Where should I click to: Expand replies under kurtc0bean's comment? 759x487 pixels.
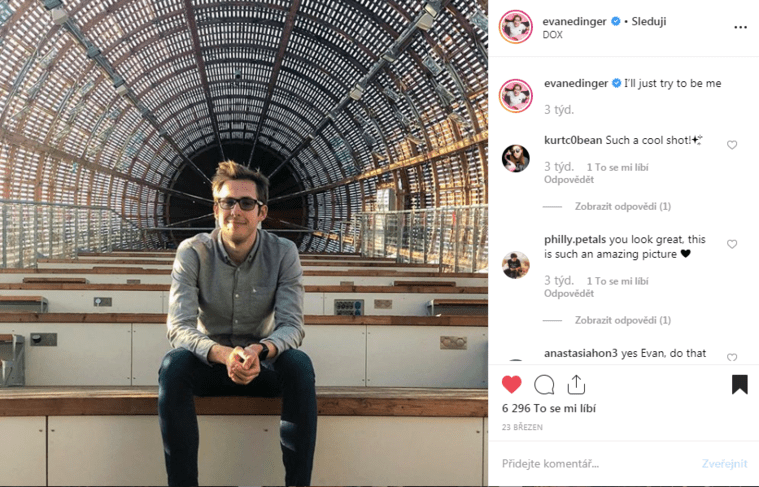[622, 207]
